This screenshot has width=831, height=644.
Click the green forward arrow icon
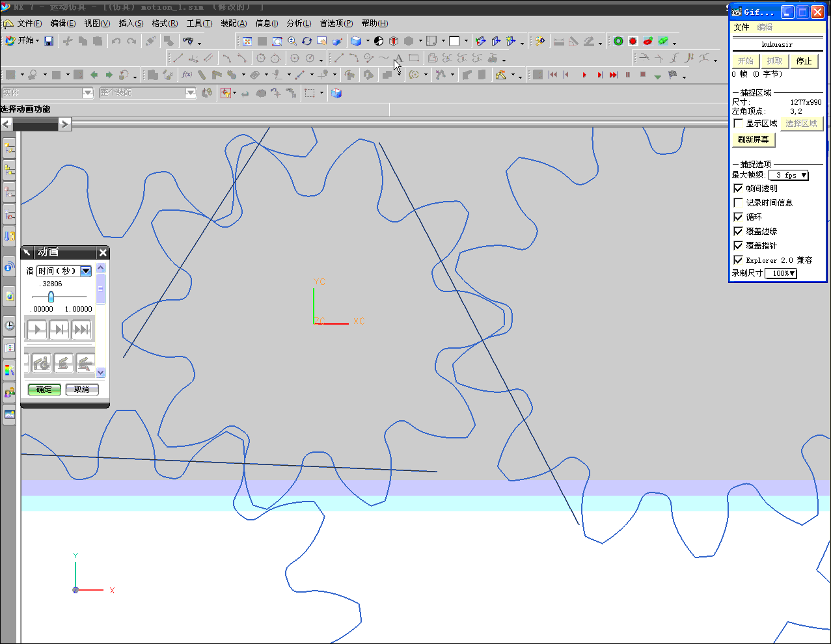pyautogui.click(x=109, y=75)
